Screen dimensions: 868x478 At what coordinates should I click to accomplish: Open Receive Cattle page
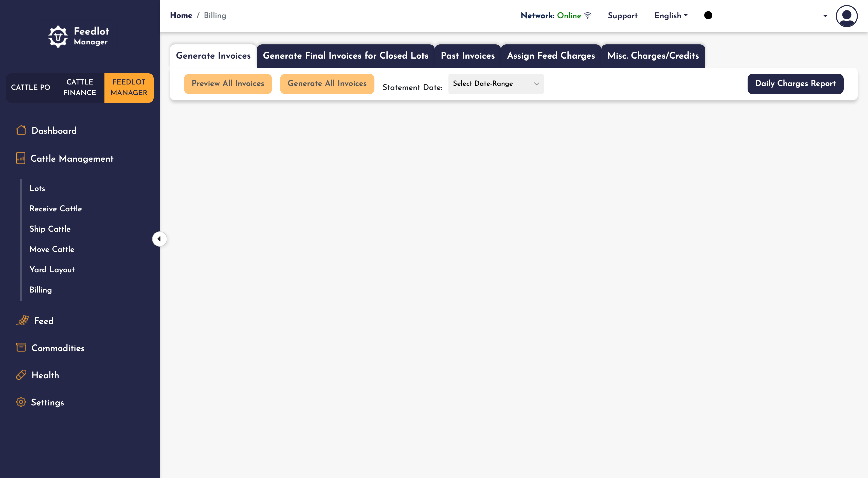pos(56,209)
